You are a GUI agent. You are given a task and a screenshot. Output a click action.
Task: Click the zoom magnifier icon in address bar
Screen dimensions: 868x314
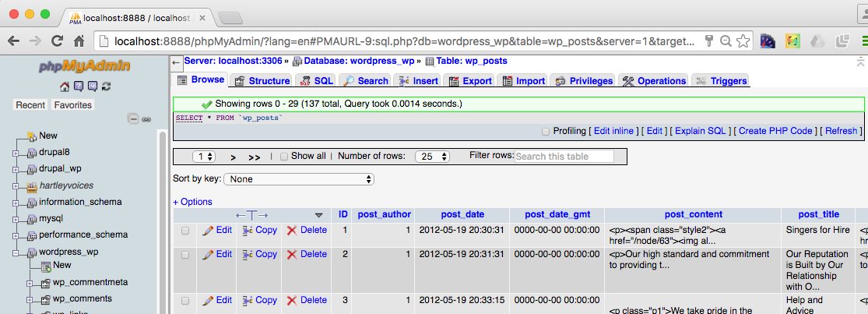coord(726,41)
